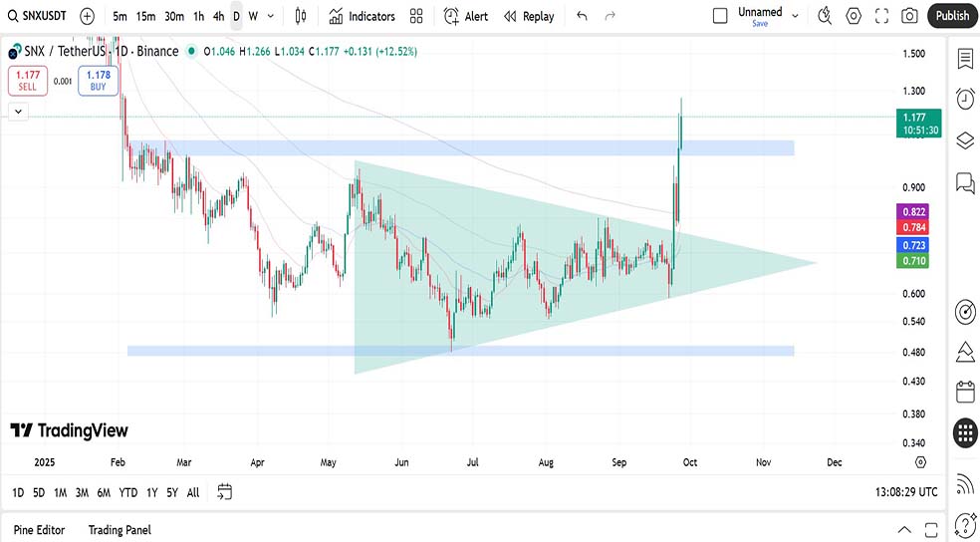This screenshot has width=980, height=542.
Task: Click the 13:08:29 UTC timezone clock
Action: click(x=906, y=492)
